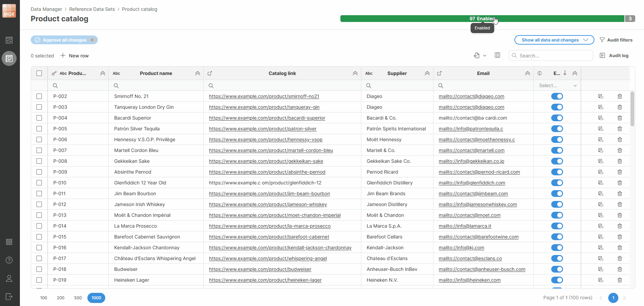Open the apps grid icon in sidebar

tap(9, 242)
